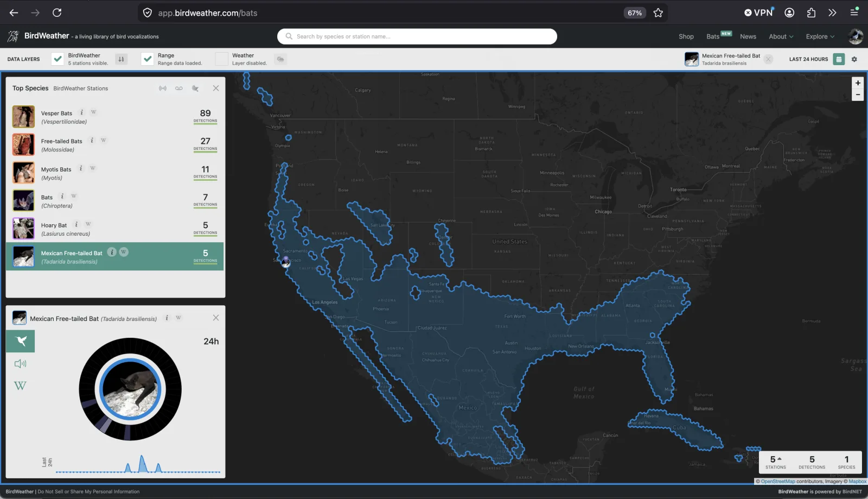
Task: Click the circular 24h activity dial
Action: [x=130, y=389]
